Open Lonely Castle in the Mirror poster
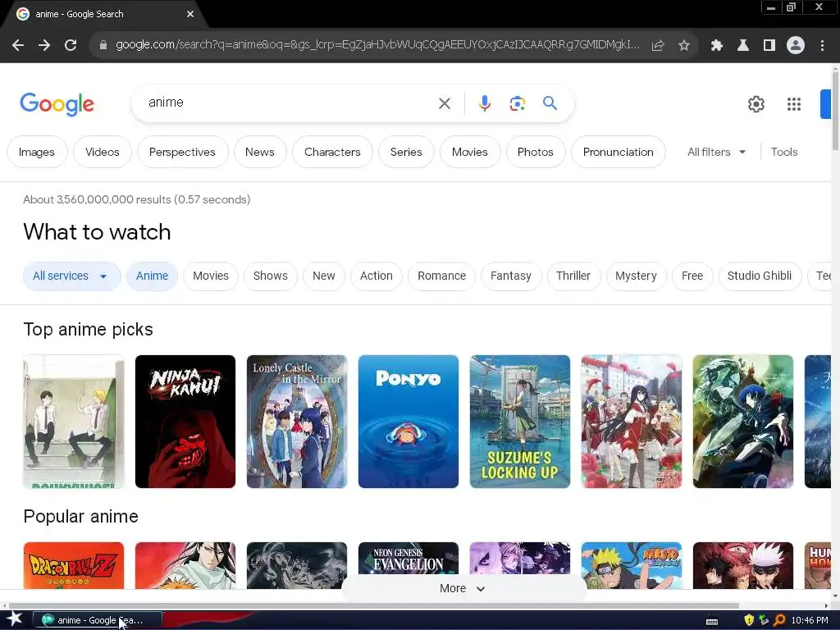The image size is (840, 630). [x=297, y=422]
